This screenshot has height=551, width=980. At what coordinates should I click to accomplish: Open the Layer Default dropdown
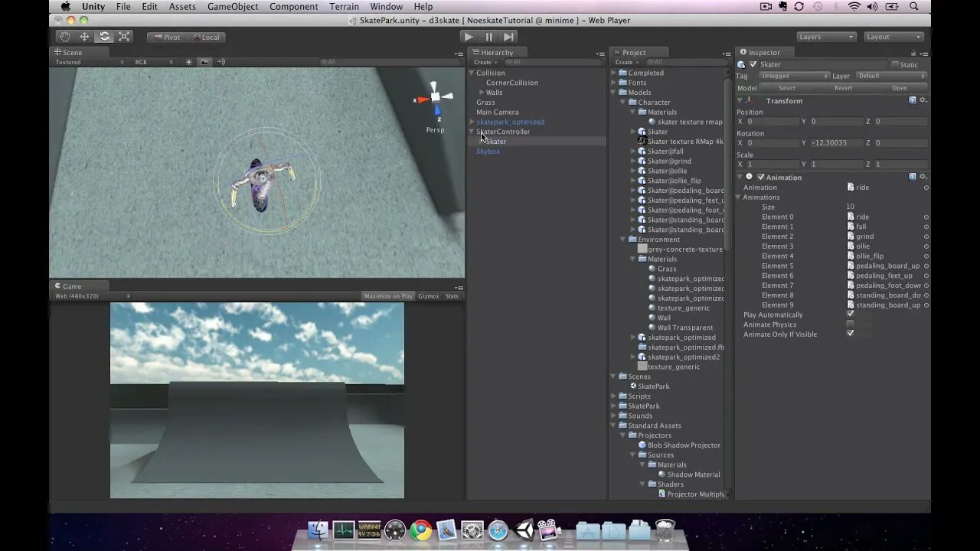click(891, 76)
